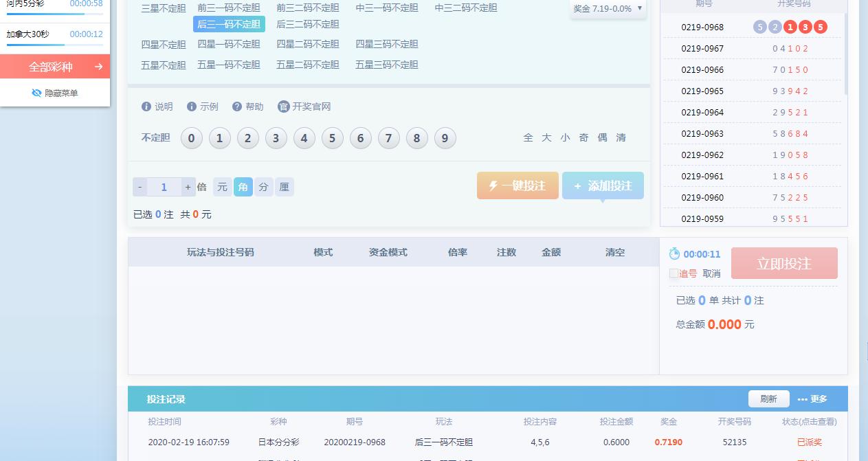Open the 帮助 help icon

click(x=237, y=106)
